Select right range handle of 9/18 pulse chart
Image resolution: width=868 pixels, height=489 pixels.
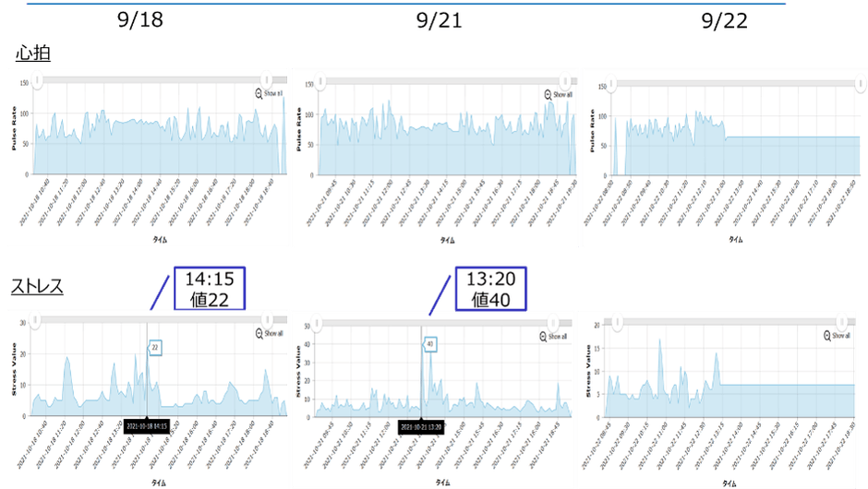tap(266, 80)
